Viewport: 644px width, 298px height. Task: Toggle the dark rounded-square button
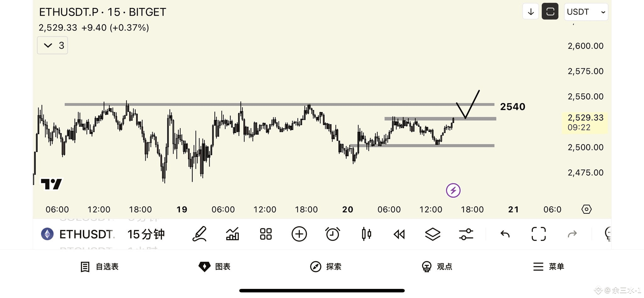[x=550, y=12]
